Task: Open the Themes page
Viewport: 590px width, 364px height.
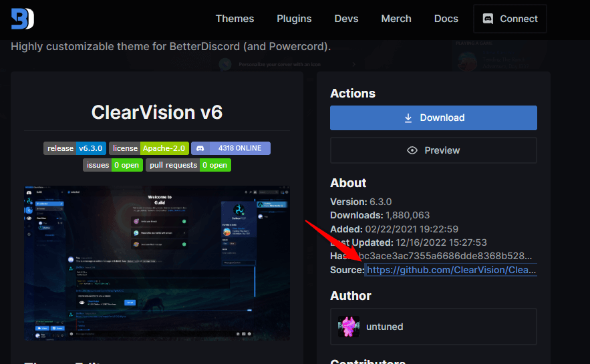Action: 236,19
